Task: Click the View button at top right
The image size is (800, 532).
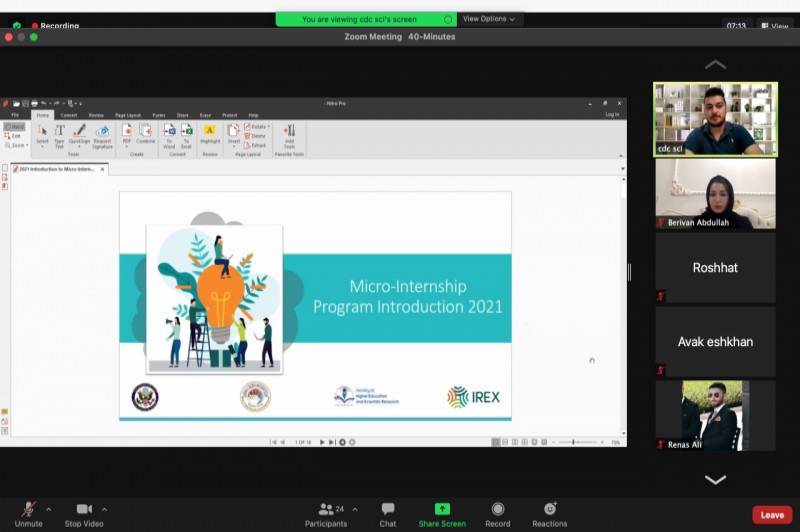Action: click(x=774, y=26)
